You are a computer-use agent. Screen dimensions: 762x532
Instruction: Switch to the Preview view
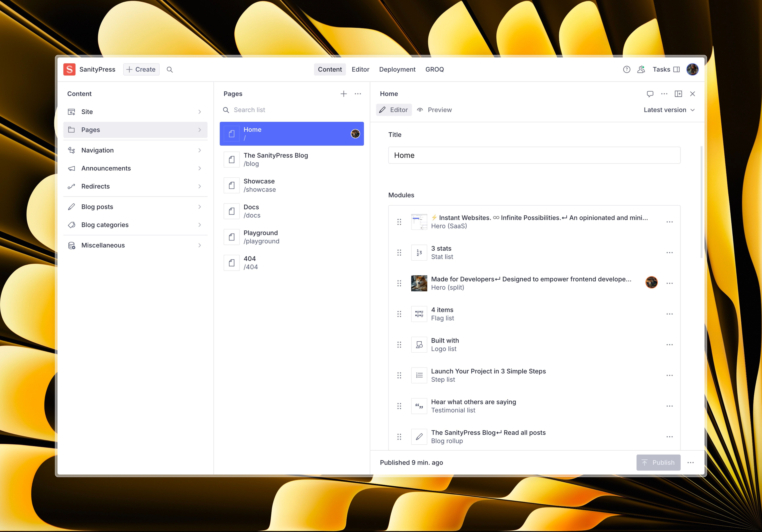434,110
